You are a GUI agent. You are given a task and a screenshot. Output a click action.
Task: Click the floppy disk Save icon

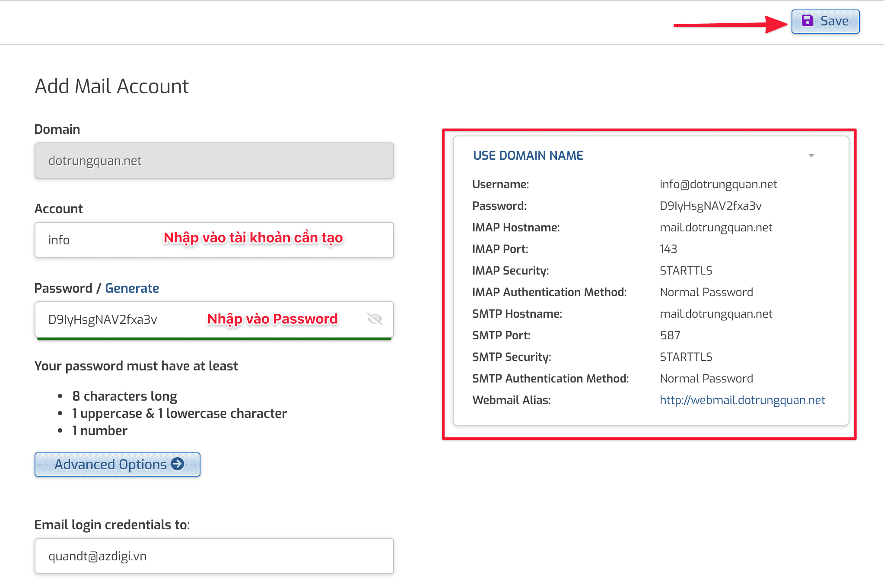(808, 21)
